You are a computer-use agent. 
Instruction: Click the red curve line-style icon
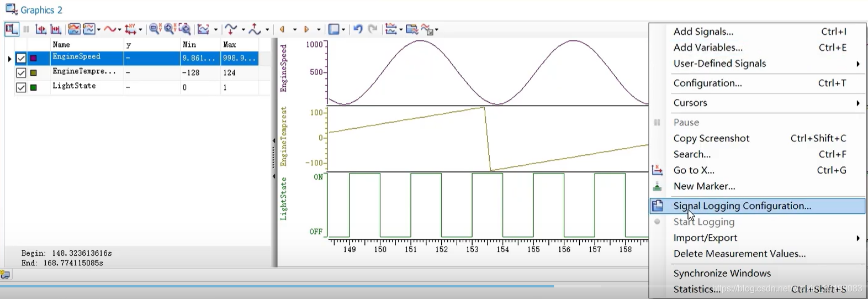[x=110, y=29]
